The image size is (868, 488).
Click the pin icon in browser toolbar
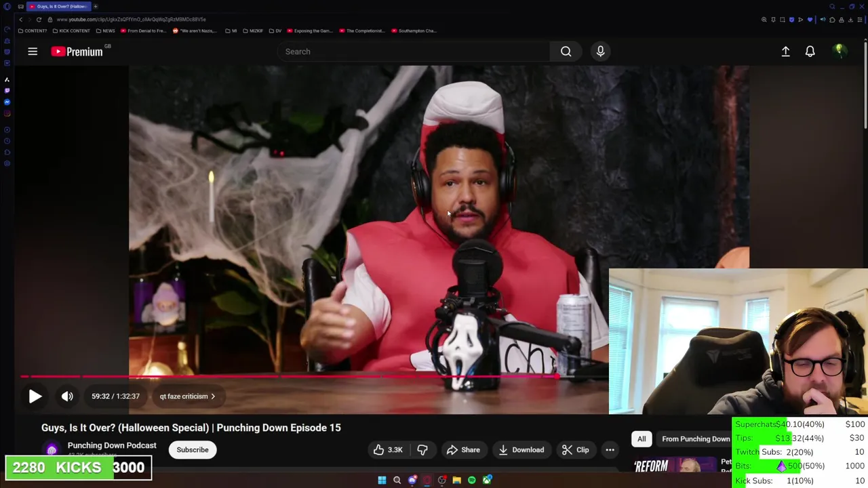[773, 20]
